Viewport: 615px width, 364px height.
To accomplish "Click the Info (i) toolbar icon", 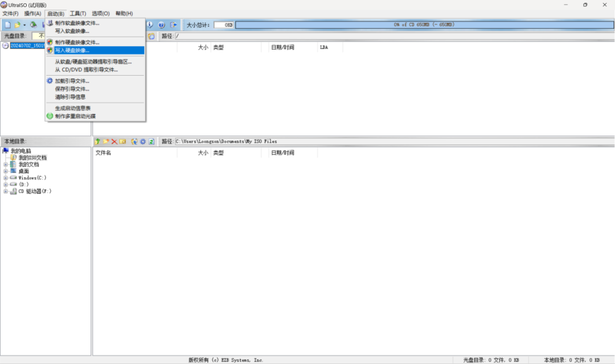I will [150, 24].
